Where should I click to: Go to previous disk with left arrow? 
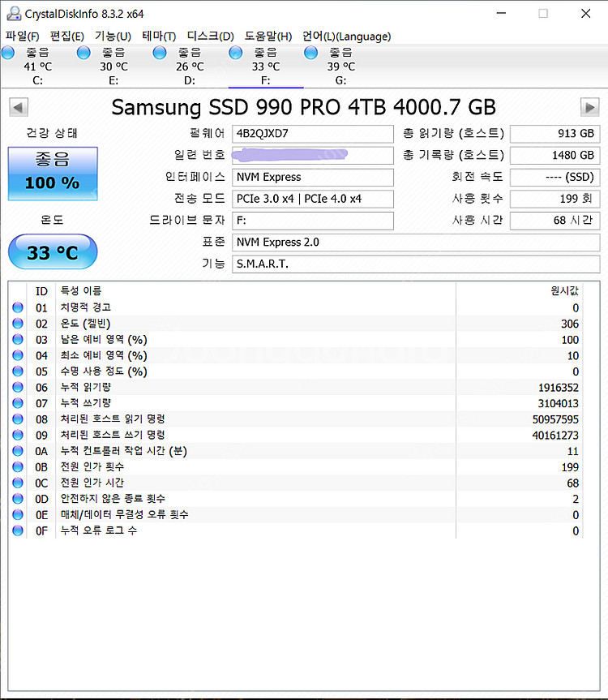tap(19, 107)
